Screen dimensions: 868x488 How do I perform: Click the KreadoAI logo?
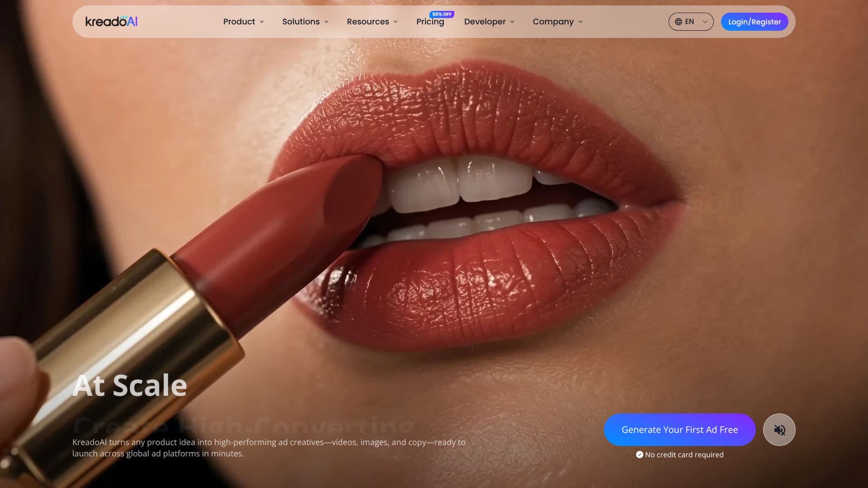(x=111, y=21)
